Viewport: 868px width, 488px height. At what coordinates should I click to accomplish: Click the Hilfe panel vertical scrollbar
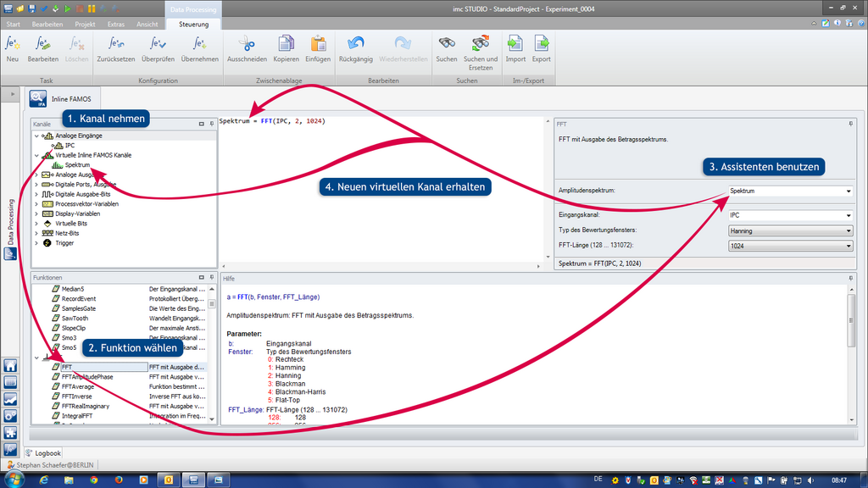pos(851,339)
